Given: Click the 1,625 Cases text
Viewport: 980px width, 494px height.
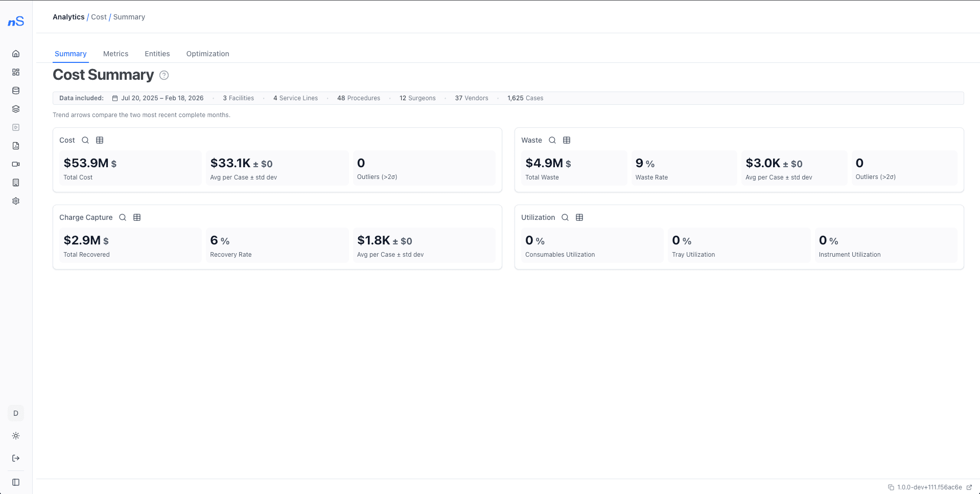Looking at the screenshot, I should [x=525, y=98].
